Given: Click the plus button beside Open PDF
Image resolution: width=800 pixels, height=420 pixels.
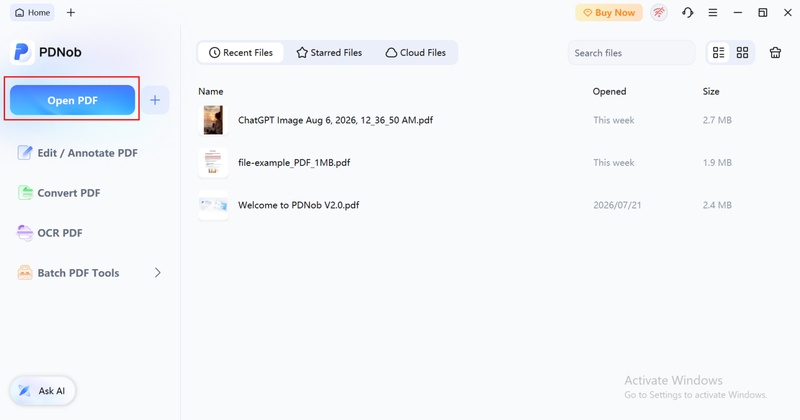Looking at the screenshot, I should 155,100.
